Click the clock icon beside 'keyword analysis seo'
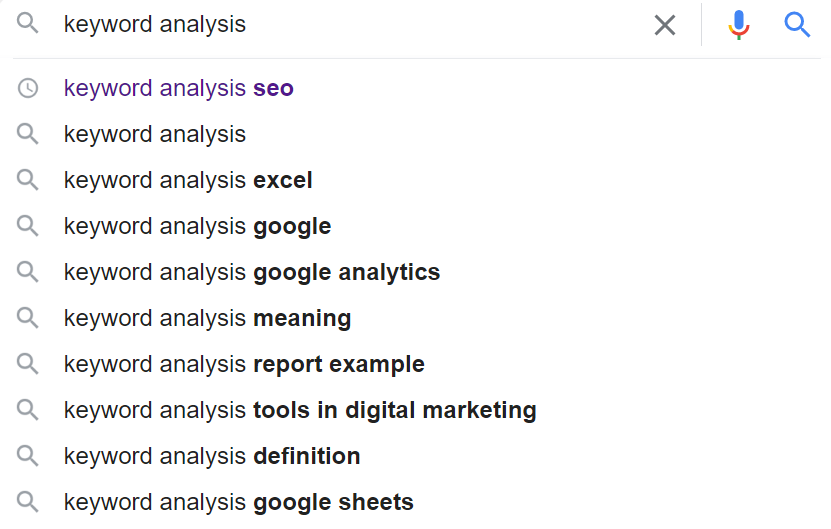The image size is (831, 529). [x=28, y=88]
